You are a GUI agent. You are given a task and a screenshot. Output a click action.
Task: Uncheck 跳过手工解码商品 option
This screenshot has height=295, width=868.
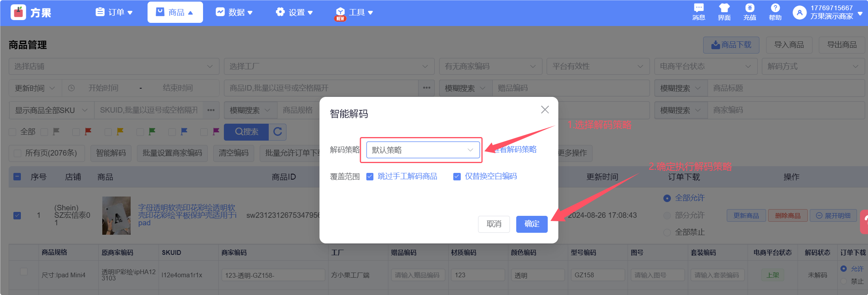pyautogui.click(x=370, y=176)
